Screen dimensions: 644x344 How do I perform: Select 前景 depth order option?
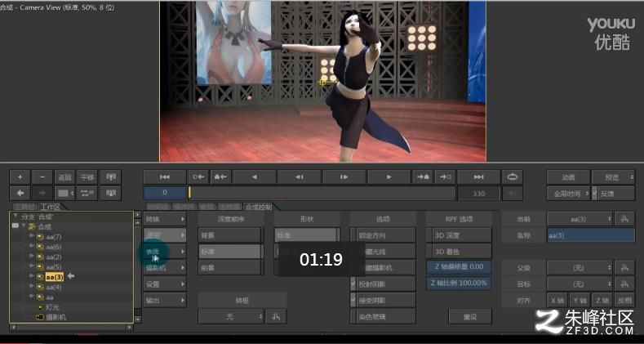coord(230,268)
